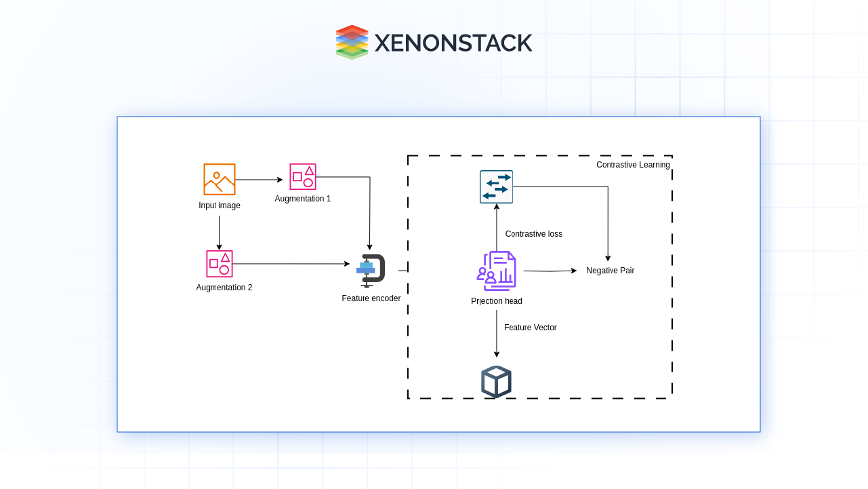Click the XenonStack layered logo icon
Screen dimensions: 868x489
click(352, 42)
